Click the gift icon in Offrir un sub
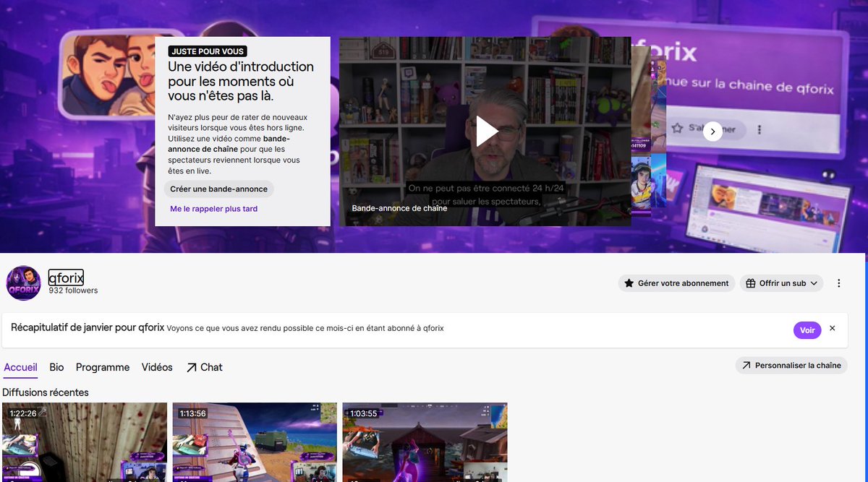The height and width of the screenshot is (482, 868). point(751,283)
